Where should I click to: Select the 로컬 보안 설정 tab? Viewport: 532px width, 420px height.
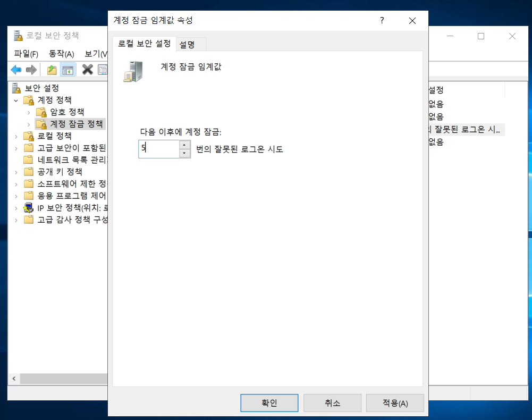click(x=144, y=44)
